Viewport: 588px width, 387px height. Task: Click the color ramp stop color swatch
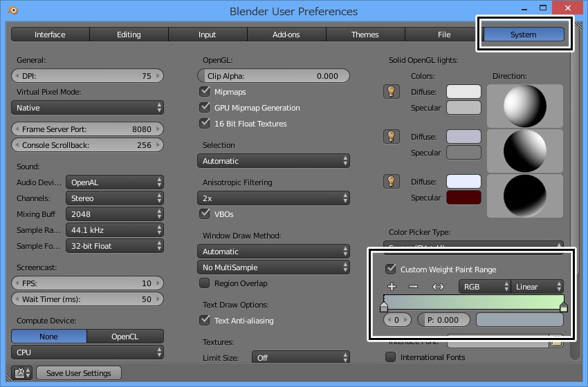coord(520,320)
